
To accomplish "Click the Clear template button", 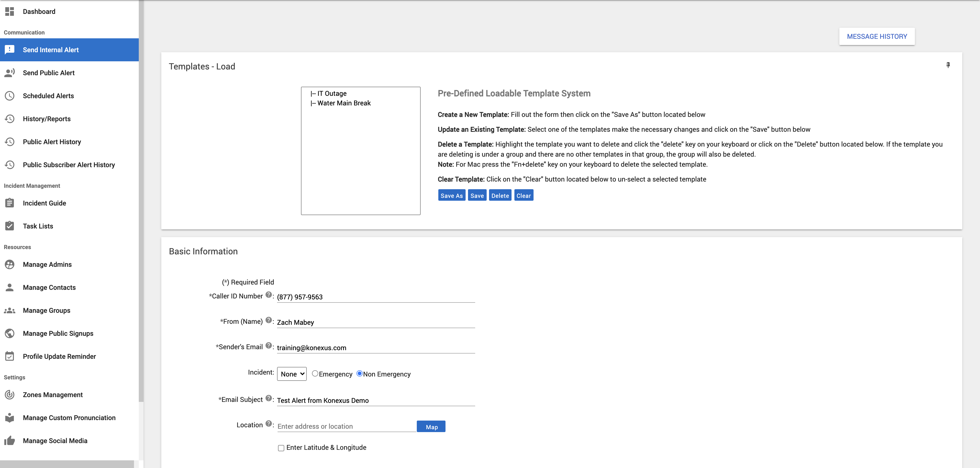I will click(x=523, y=195).
